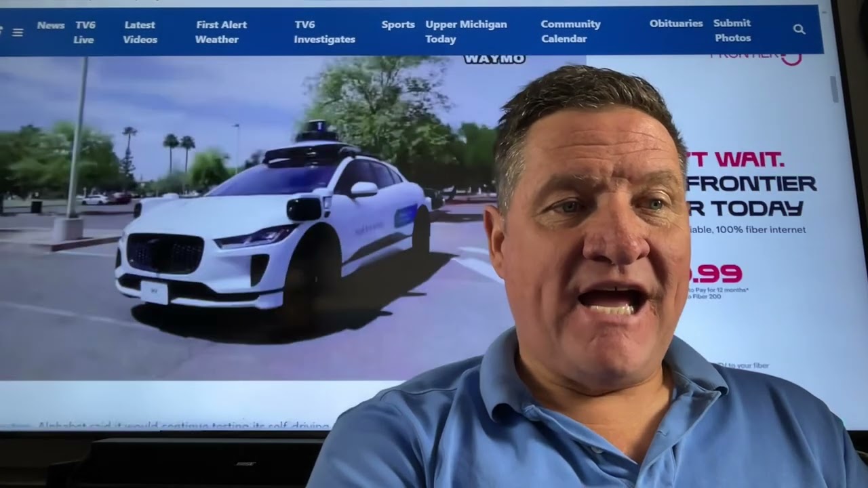868x488 pixels.
Task: Open the hamburger menu in the navigation bar
Action: [x=18, y=32]
